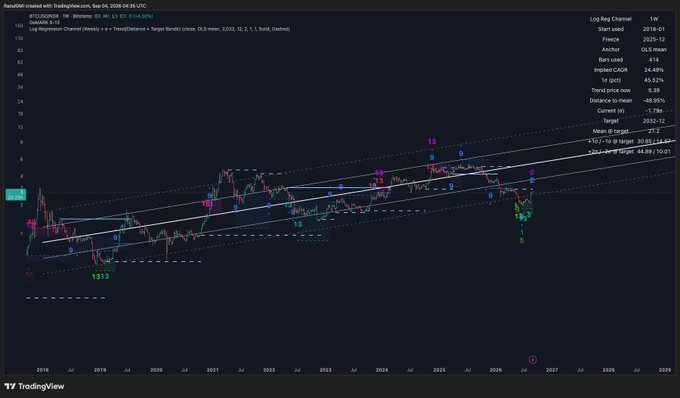
Task: Click the '2018-01' start value
Action: tap(654, 29)
